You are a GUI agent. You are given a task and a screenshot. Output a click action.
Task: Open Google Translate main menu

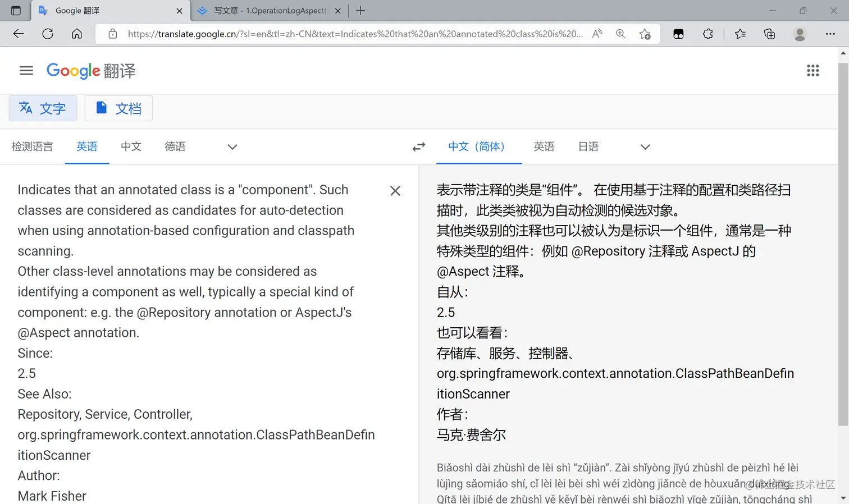(x=26, y=70)
